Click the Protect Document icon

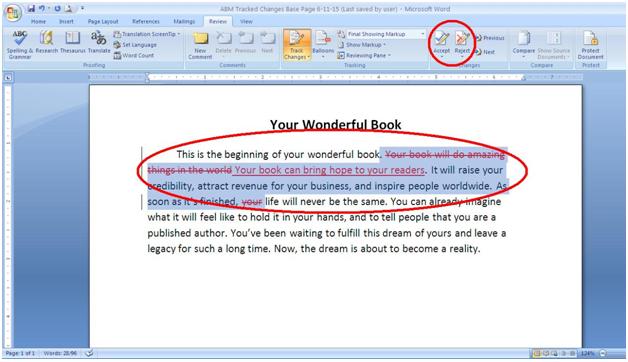590,45
